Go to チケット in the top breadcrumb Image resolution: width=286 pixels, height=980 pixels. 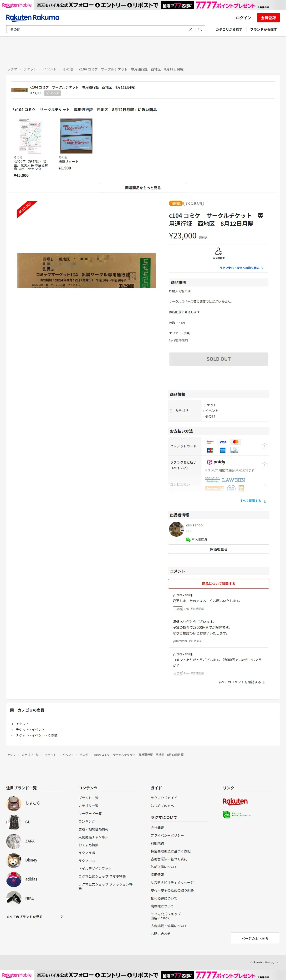30,69
